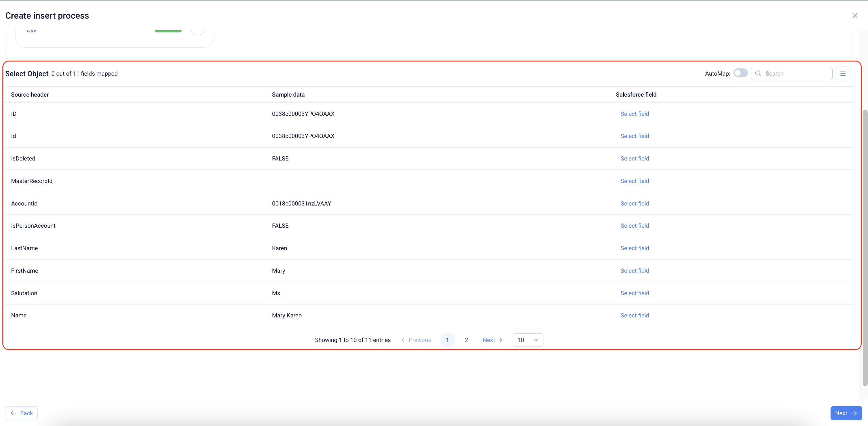Click the Back button

pyautogui.click(x=21, y=413)
